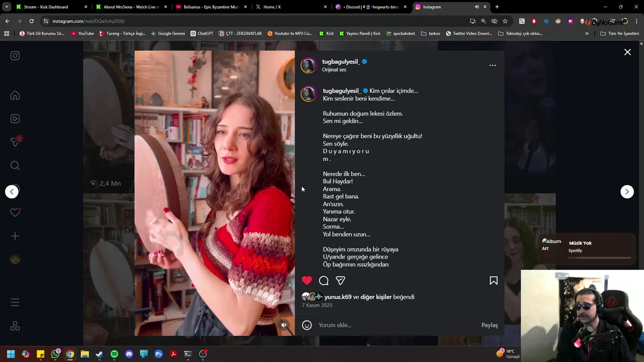Toggle reel sound with speaker icon
The height and width of the screenshot is (362, 644).
pyautogui.click(x=284, y=325)
